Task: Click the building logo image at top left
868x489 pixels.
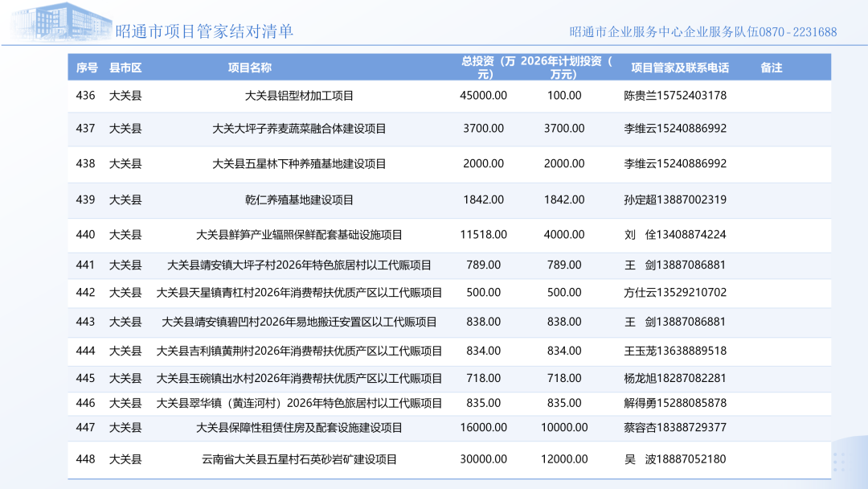Action: pyautogui.click(x=62, y=23)
